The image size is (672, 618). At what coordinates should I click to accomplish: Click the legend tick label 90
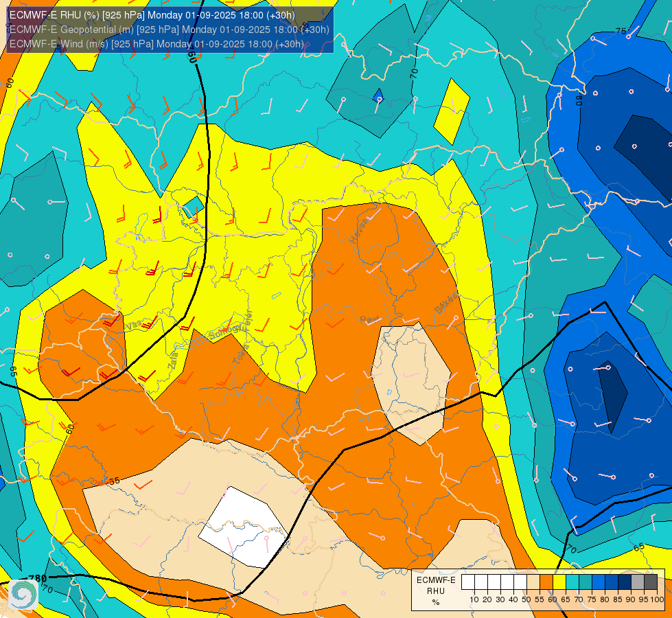point(631,599)
